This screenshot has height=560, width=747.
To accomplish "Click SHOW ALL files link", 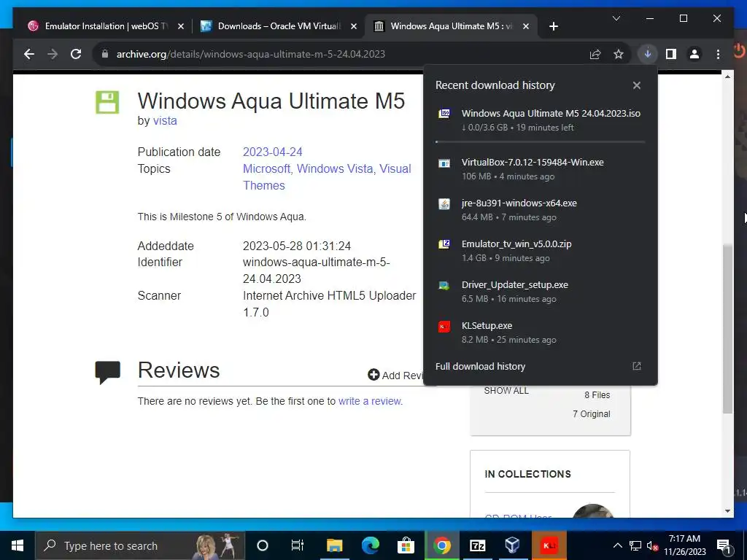I will [506, 391].
